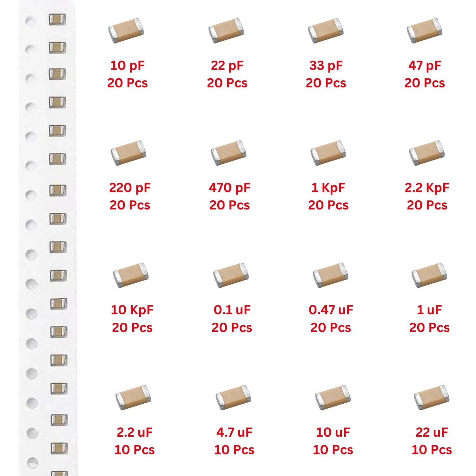Choose the 22 uF capacitor picture
The image size is (476, 476).
pyautogui.click(x=432, y=398)
